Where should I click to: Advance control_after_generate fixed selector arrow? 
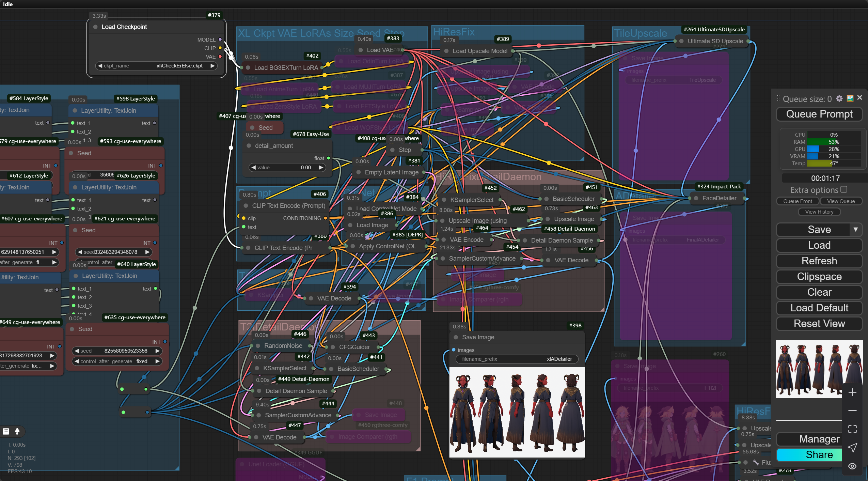pyautogui.click(x=157, y=361)
